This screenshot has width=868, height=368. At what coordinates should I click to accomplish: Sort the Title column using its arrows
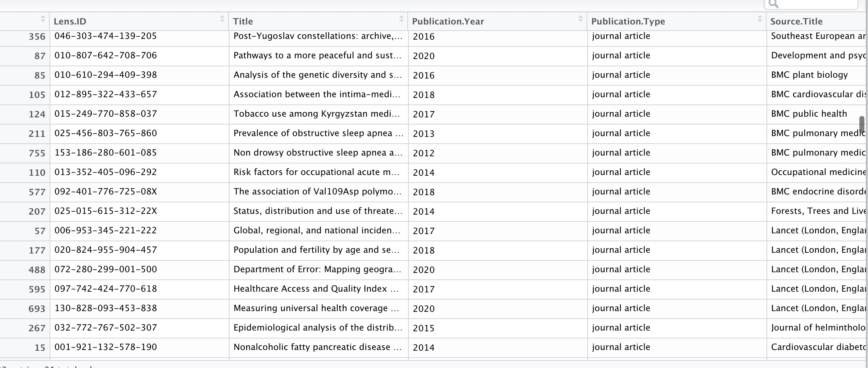pyautogui.click(x=401, y=19)
